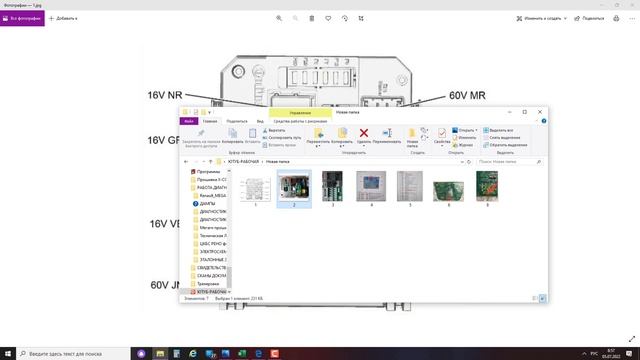The image size is (640, 360).
Task: Open the Изменить и создать dropdown
Action: [542, 18]
